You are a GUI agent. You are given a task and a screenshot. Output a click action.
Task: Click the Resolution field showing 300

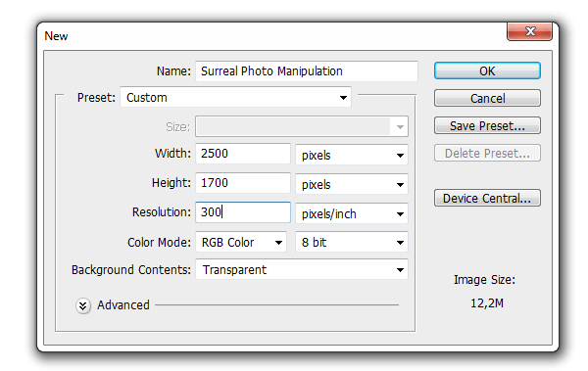click(x=243, y=212)
